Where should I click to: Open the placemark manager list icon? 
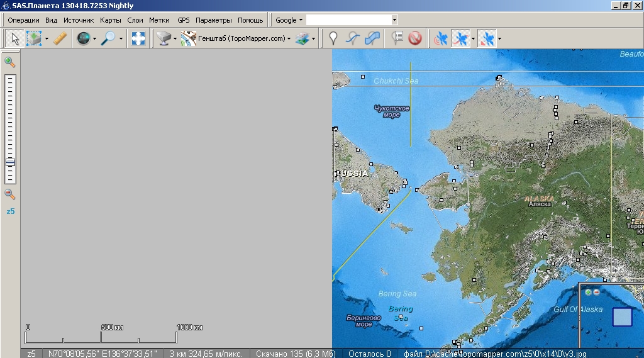point(397,39)
